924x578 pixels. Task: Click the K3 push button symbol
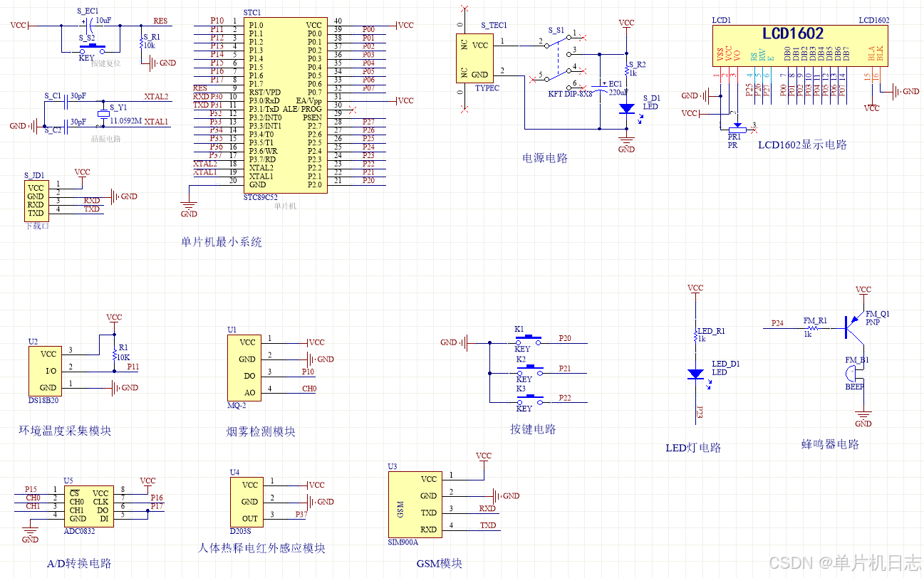[529, 401]
